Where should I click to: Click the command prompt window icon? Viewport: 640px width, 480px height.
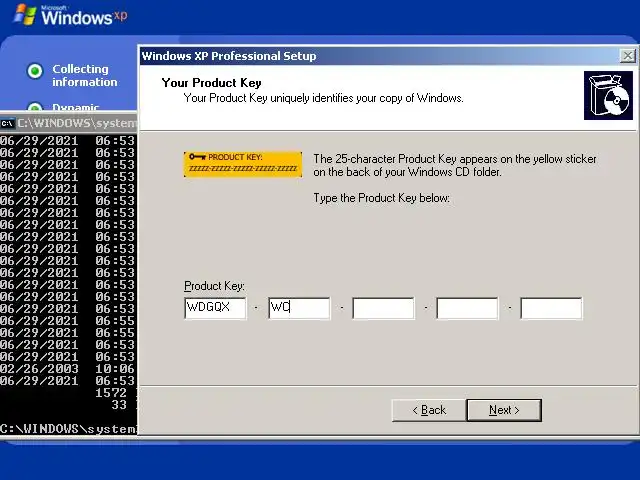pyautogui.click(x=7, y=123)
